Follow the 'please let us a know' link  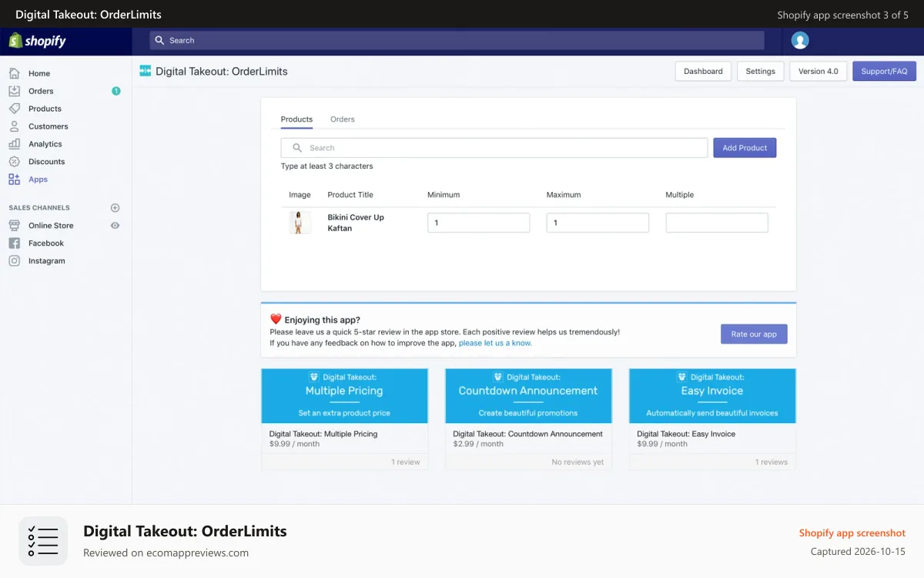495,344
